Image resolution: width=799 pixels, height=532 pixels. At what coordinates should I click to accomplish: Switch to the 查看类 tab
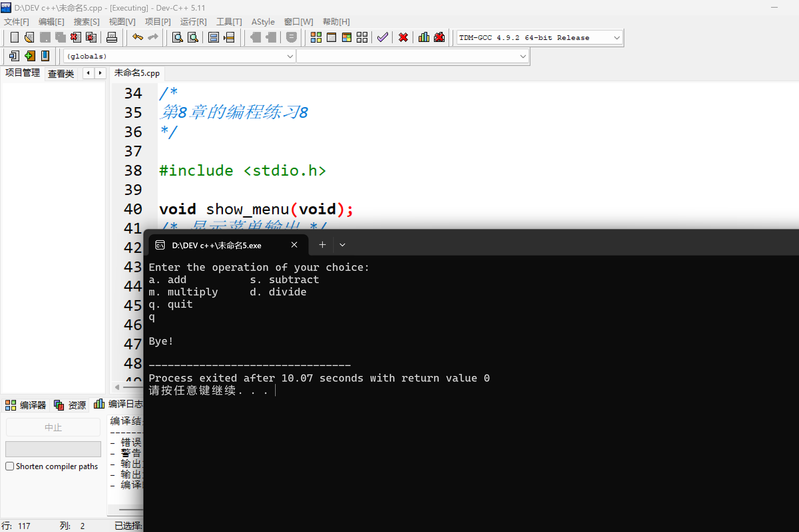[61, 74]
